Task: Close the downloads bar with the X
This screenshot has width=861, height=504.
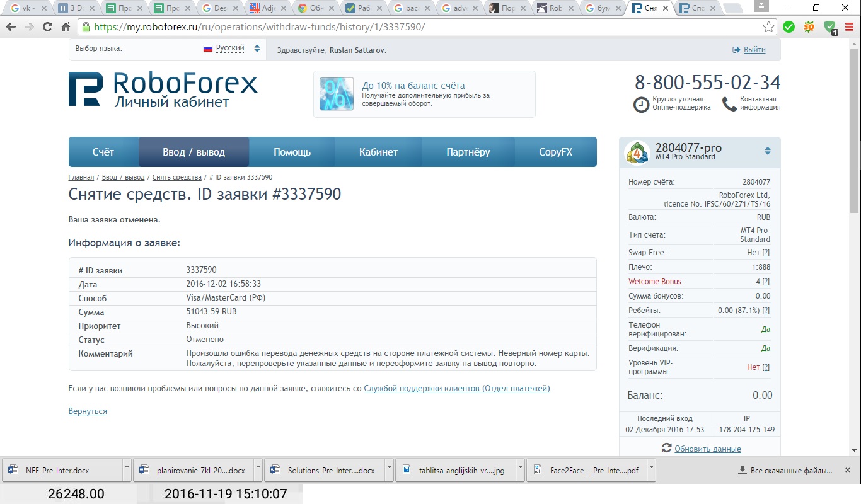Action: tap(848, 470)
